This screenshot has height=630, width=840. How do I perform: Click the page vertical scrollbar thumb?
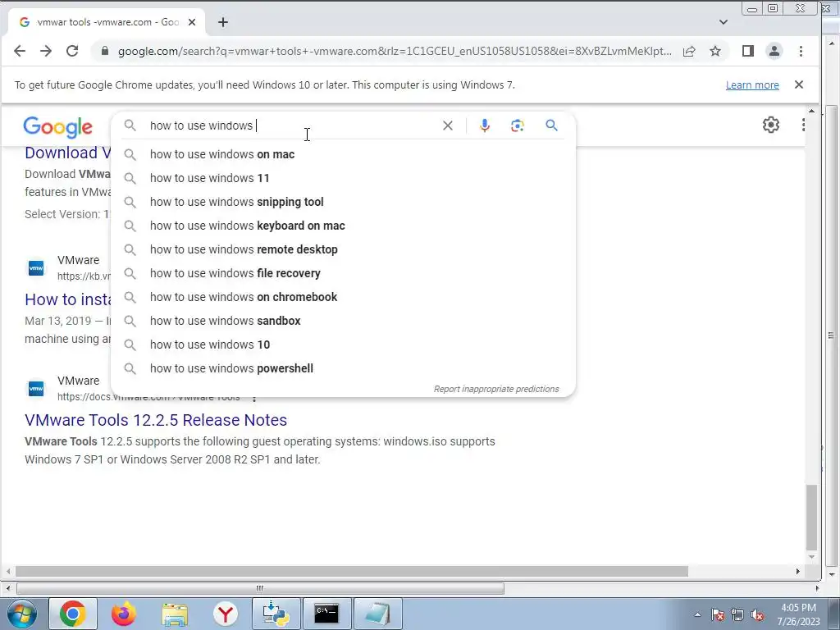pos(811,517)
